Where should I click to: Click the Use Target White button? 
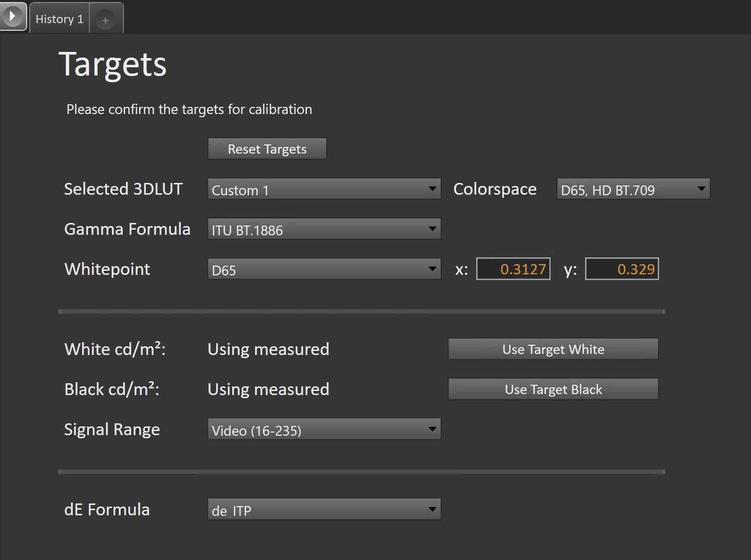(x=553, y=349)
